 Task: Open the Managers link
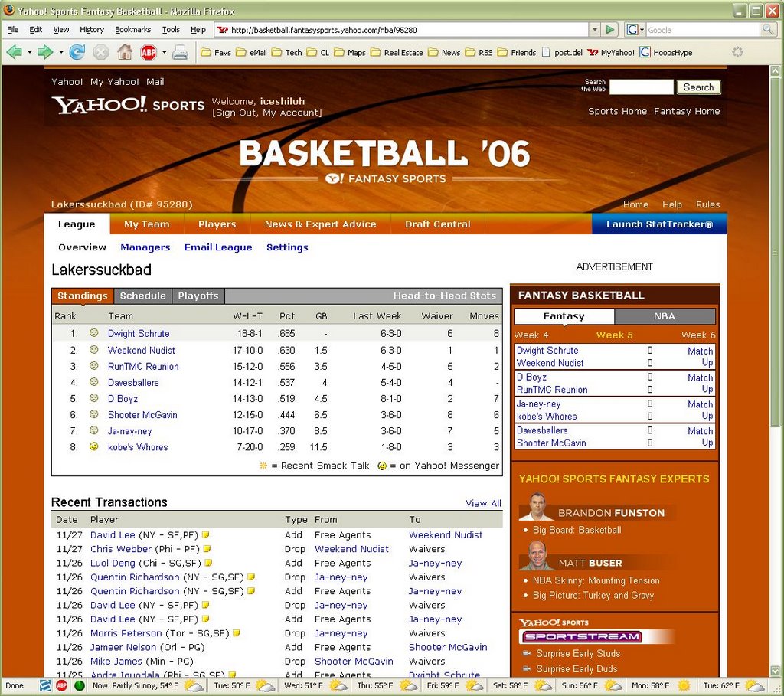coord(145,247)
